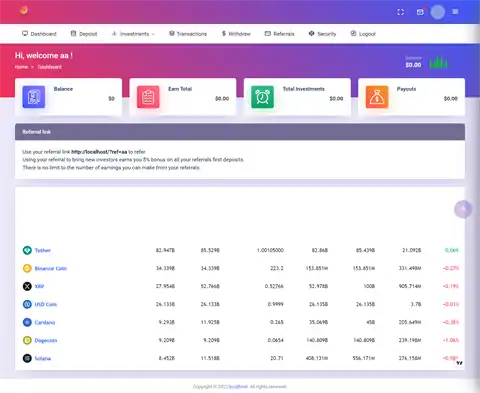Open the Referrals page
The width and height of the screenshot is (480, 393).
[x=279, y=34]
